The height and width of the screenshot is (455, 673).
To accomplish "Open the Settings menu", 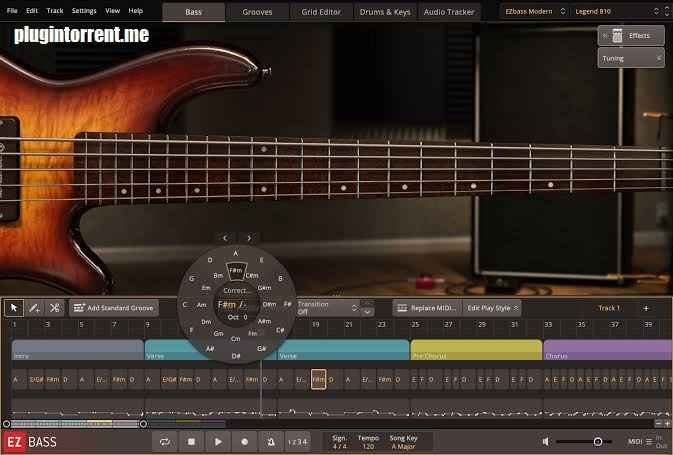I will tap(84, 11).
